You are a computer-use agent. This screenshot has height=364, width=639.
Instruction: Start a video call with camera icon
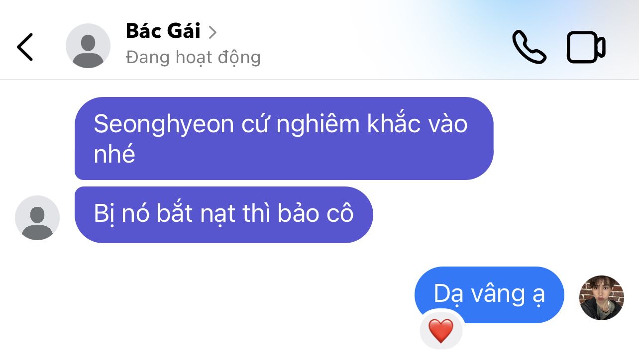(586, 47)
